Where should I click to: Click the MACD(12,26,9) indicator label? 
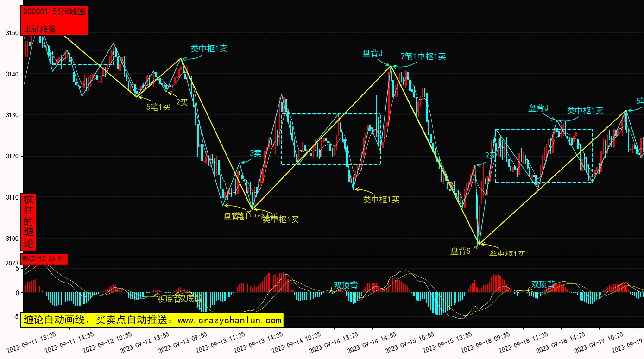pos(44,259)
